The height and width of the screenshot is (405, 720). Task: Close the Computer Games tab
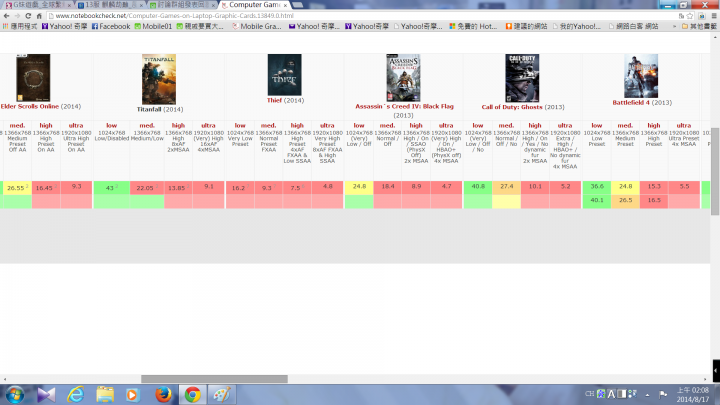click(x=285, y=5)
